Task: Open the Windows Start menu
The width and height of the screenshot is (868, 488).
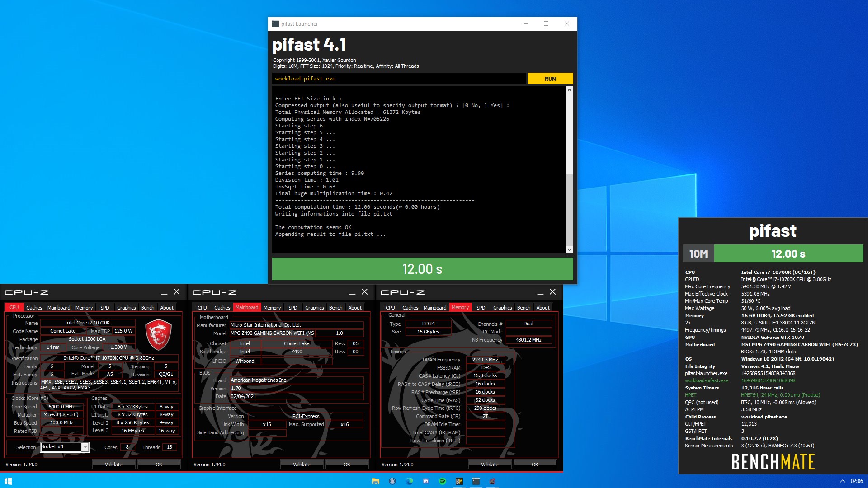Action: click(8, 481)
